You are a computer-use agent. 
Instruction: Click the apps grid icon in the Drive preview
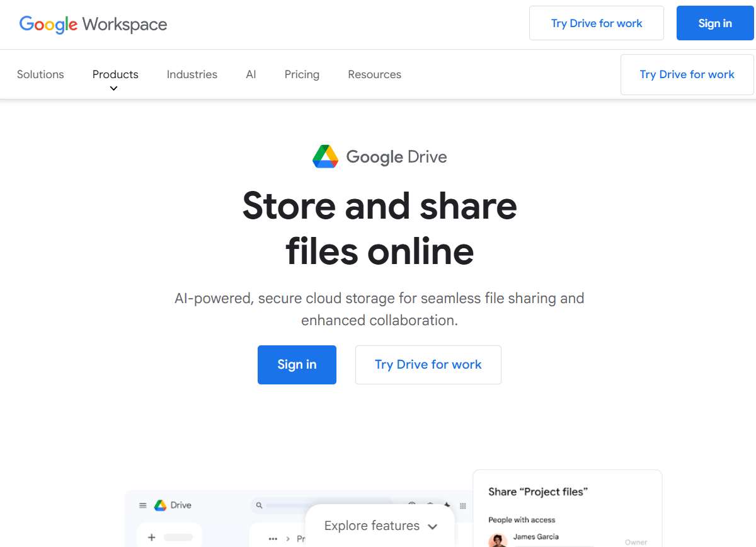click(463, 505)
